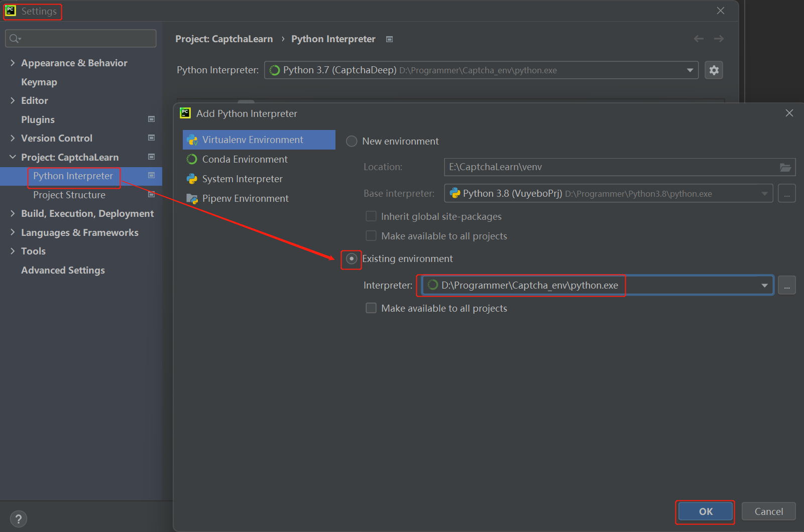The width and height of the screenshot is (804, 532).
Task: Click the badge icon on Python Interpreter row
Action: pos(151,175)
